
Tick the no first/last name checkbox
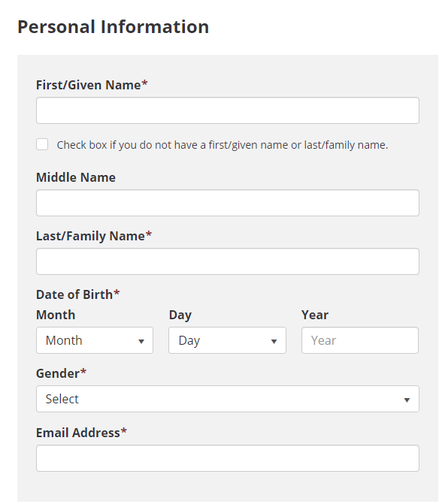(42, 144)
